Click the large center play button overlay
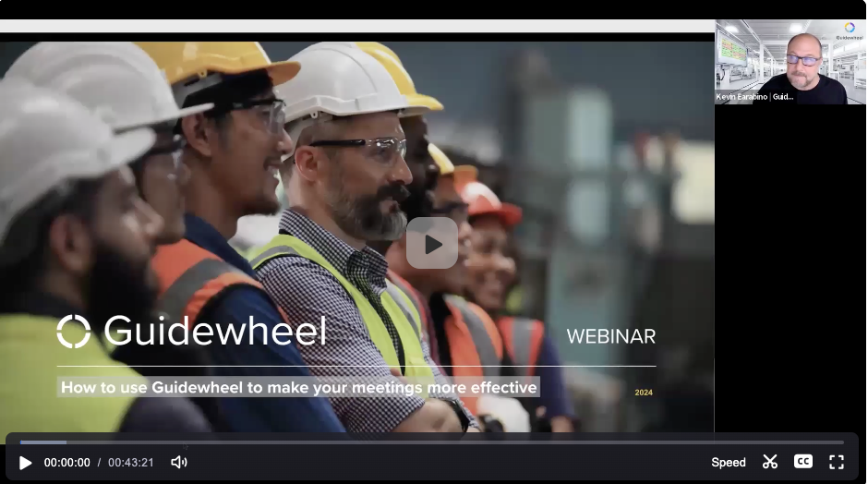868x484 pixels. click(432, 243)
